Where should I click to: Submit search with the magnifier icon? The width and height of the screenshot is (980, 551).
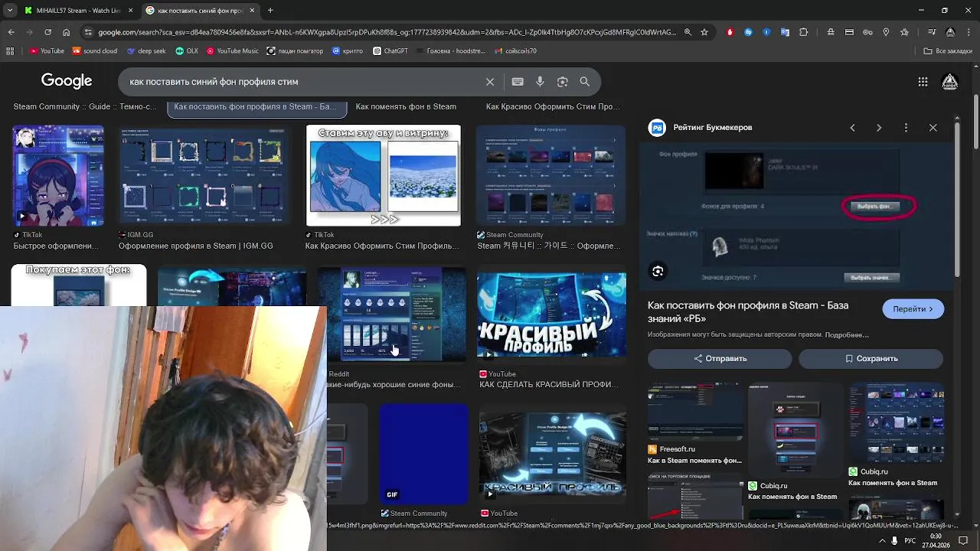[x=585, y=82]
